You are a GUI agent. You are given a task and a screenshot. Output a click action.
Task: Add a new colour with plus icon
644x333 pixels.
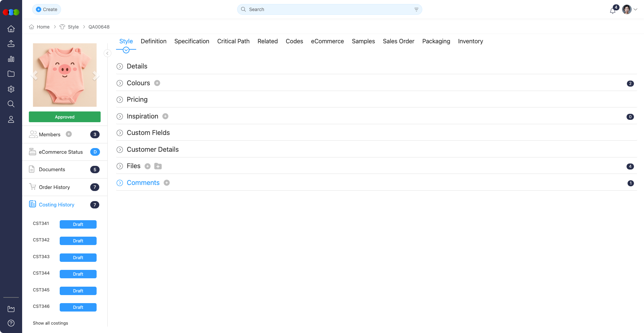[157, 83]
